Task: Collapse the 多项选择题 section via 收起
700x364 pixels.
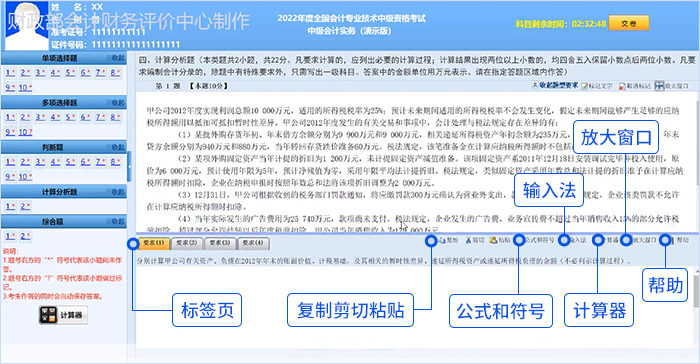Action: [115, 103]
